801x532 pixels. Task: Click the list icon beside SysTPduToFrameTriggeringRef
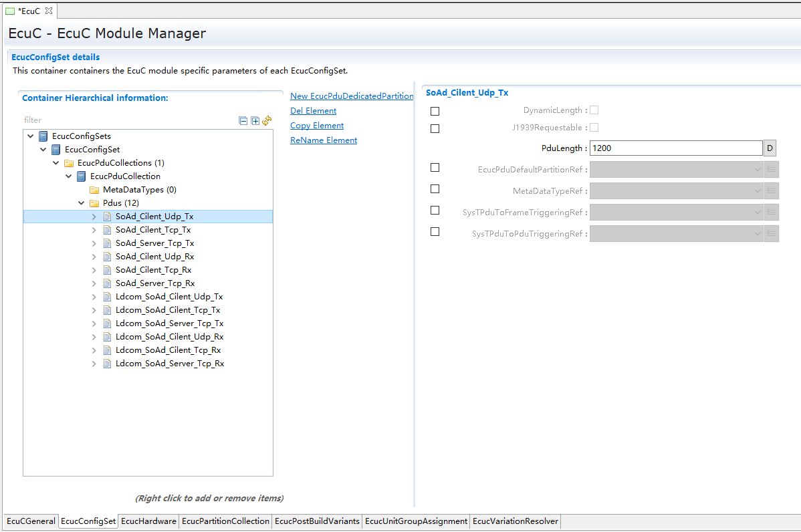772,213
